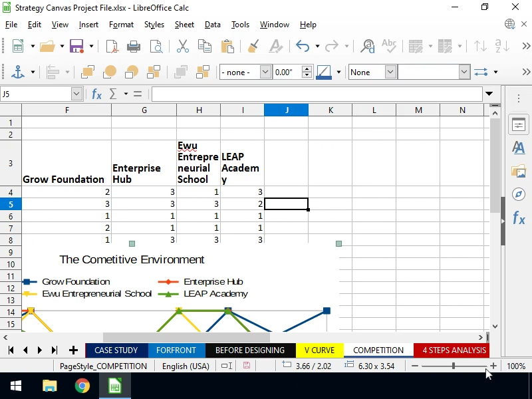532x399 pixels.
Task: Switch to FORFRONT sheet tab
Action: [176, 350]
